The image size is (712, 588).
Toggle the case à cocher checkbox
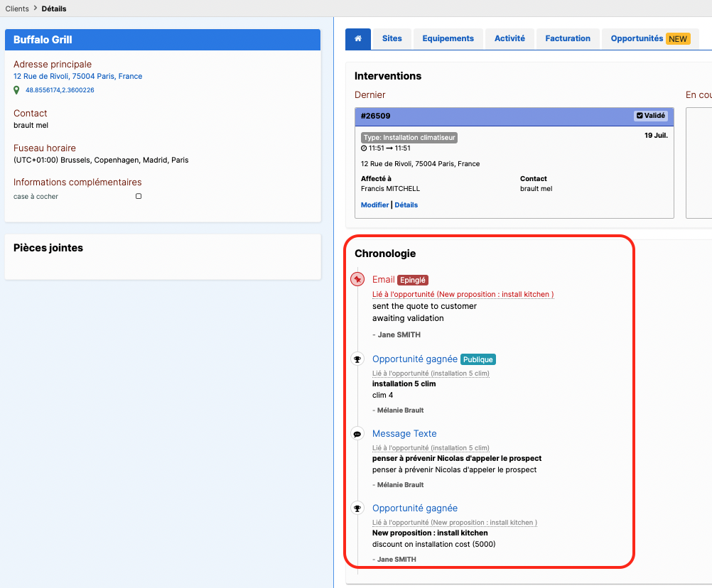point(139,196)
